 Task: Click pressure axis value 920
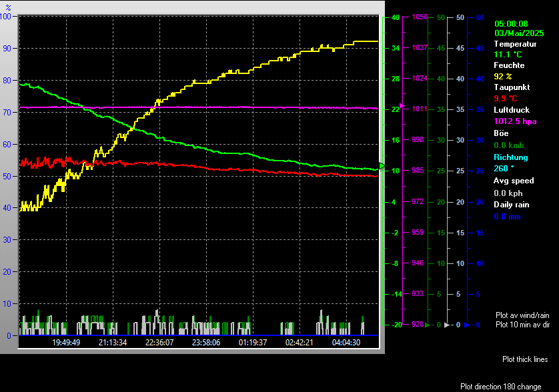pyautogui.click(x=418, y=324)
